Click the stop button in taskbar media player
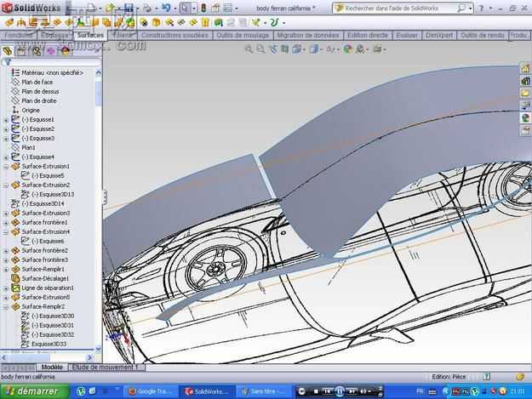The height and width of the screenshot is (399, 532). tap(316, 391)
